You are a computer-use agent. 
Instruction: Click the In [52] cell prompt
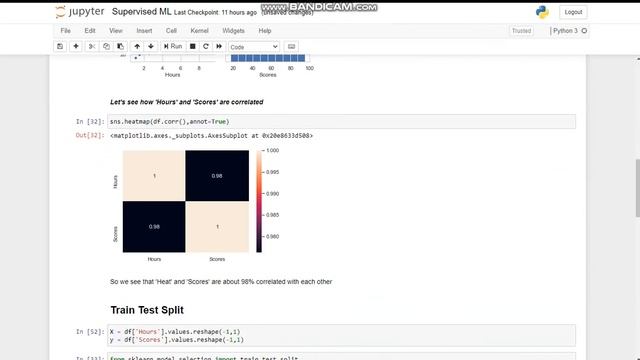point(90,332)
